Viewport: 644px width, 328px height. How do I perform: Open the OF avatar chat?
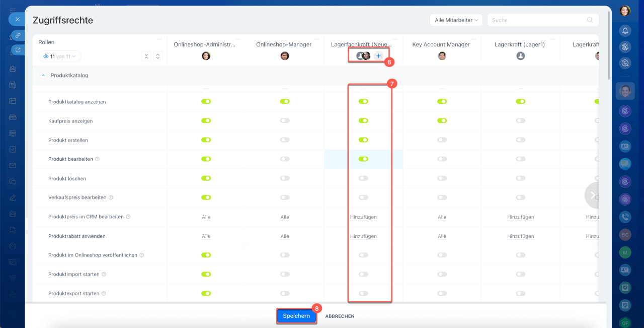click(x=625, y=323)
